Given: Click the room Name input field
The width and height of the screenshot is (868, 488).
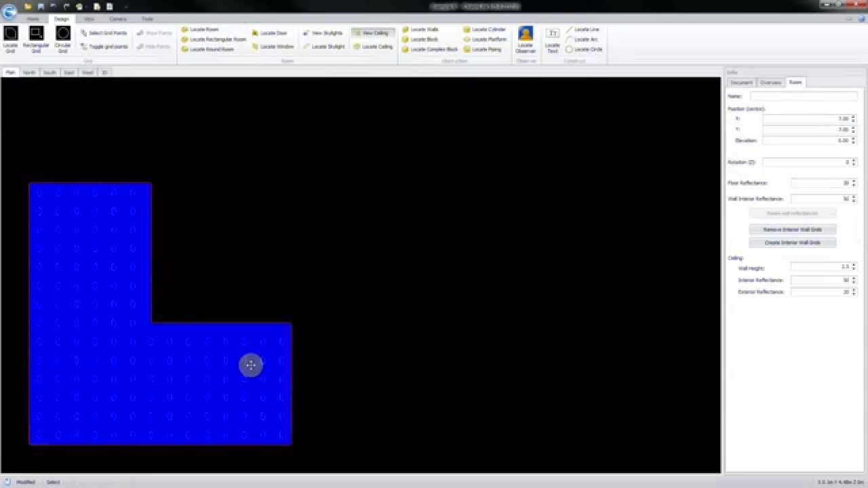Looking at the screenshot, I should (804, 96).
